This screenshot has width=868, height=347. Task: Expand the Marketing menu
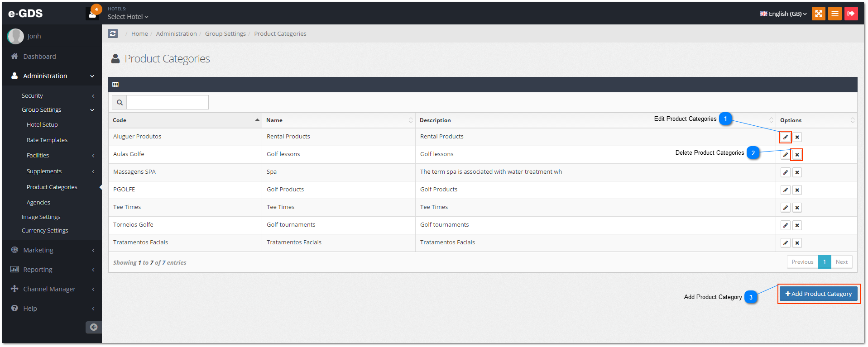pyautogui.click(x=52, y=250)
